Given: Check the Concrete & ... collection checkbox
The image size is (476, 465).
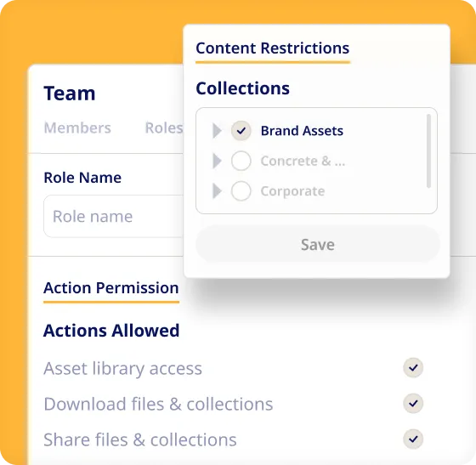Looking at the screenshot, I should pos(241,161).
